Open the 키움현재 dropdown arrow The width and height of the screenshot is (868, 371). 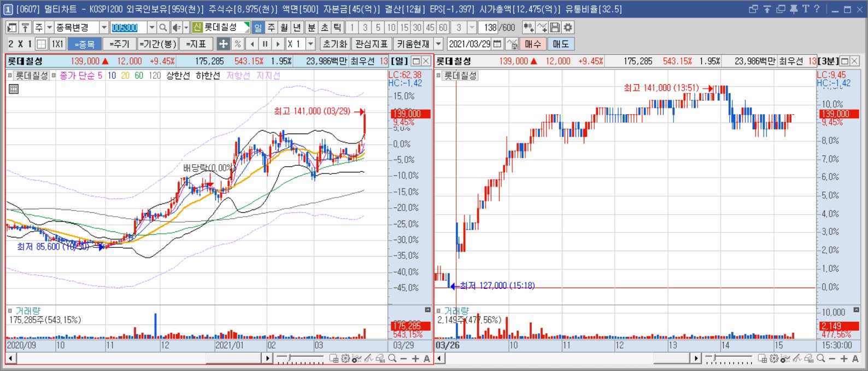click(438, 44)
